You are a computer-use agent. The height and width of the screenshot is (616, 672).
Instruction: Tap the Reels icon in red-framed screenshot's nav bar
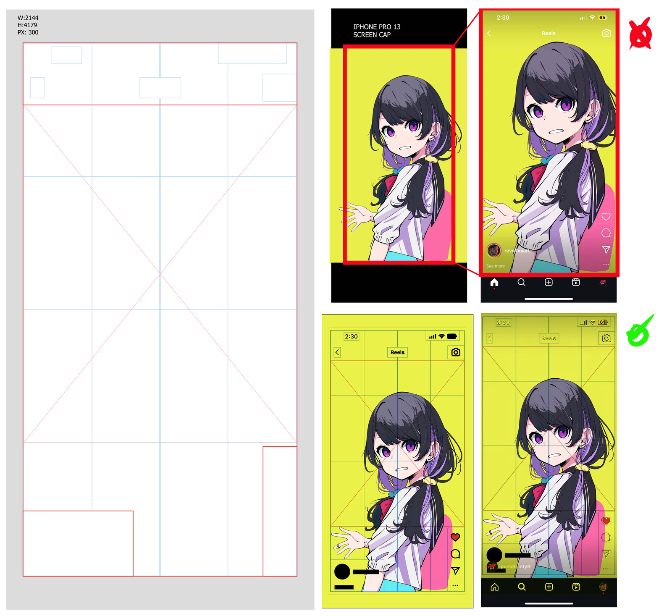click(576, 282)
